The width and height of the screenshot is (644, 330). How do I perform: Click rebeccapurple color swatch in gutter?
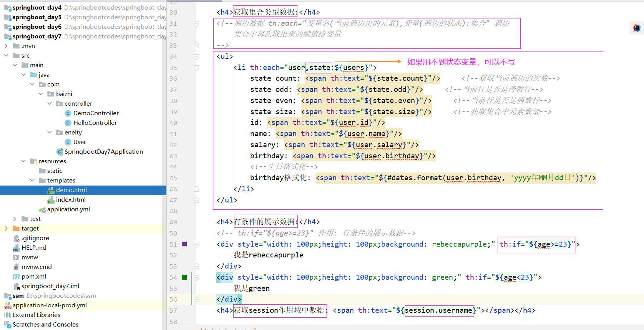tap(184, 244)
